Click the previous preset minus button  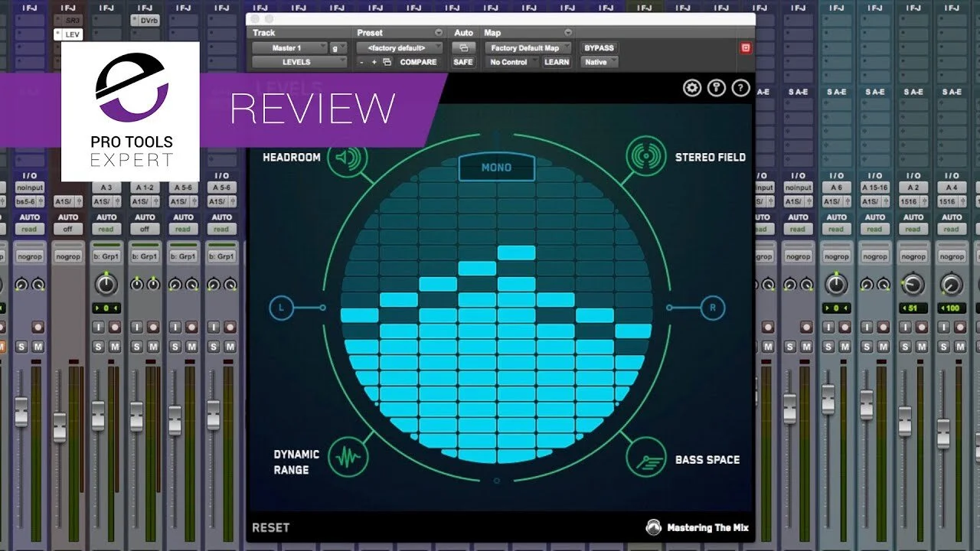point(362,62)
